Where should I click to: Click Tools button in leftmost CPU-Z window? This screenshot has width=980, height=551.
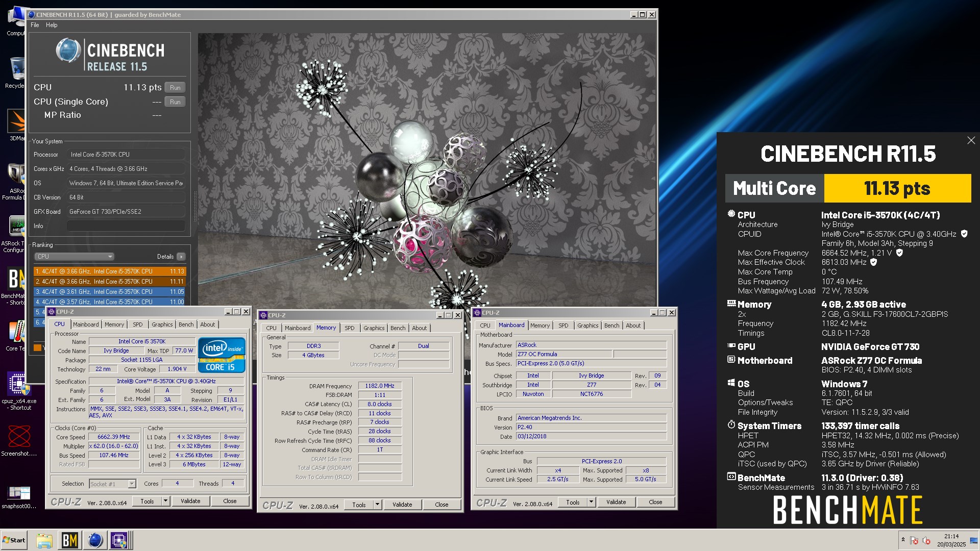pyautogui.click(x=147, y=502)
